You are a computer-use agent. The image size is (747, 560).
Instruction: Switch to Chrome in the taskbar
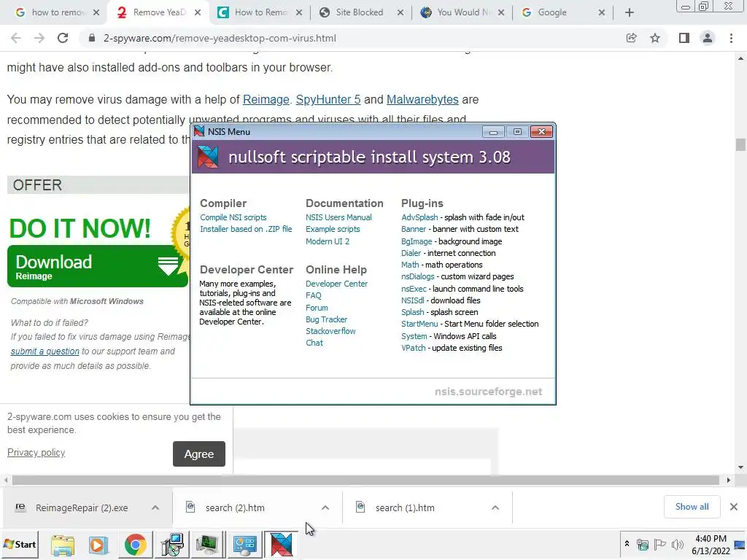[135, 545]
